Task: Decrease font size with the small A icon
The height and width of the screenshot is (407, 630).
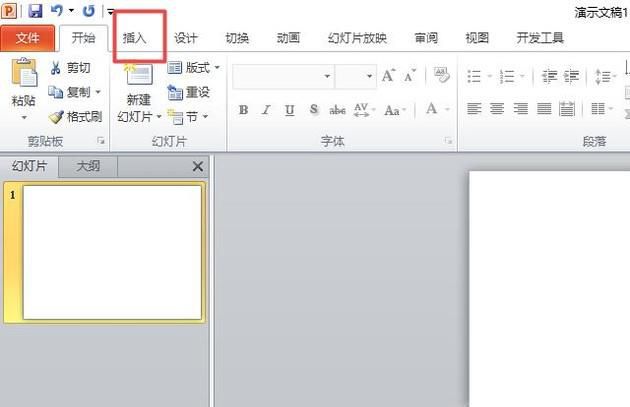Action: 409,75
